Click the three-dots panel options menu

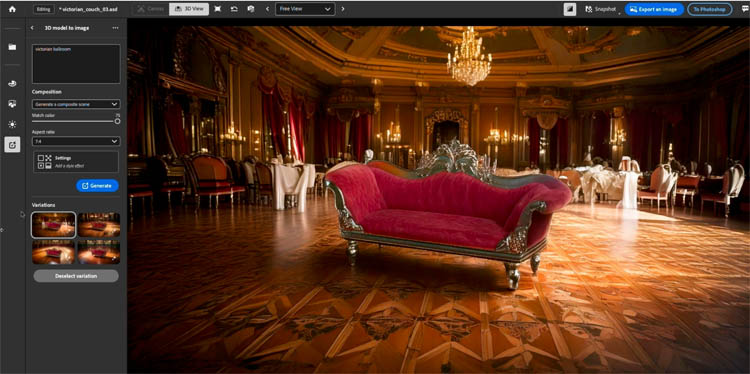pyautogui.click(x=115, y=28)
